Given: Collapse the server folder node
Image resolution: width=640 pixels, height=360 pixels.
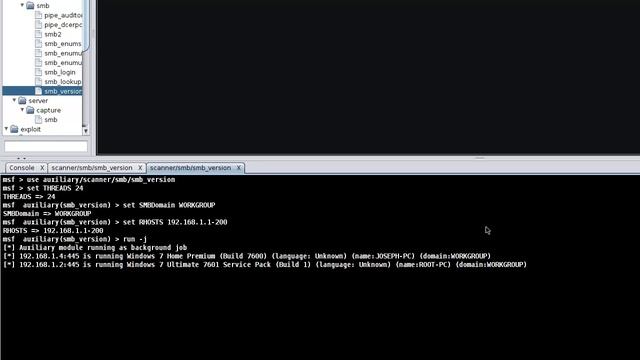Looking at the screenshot, I should 14,100.
